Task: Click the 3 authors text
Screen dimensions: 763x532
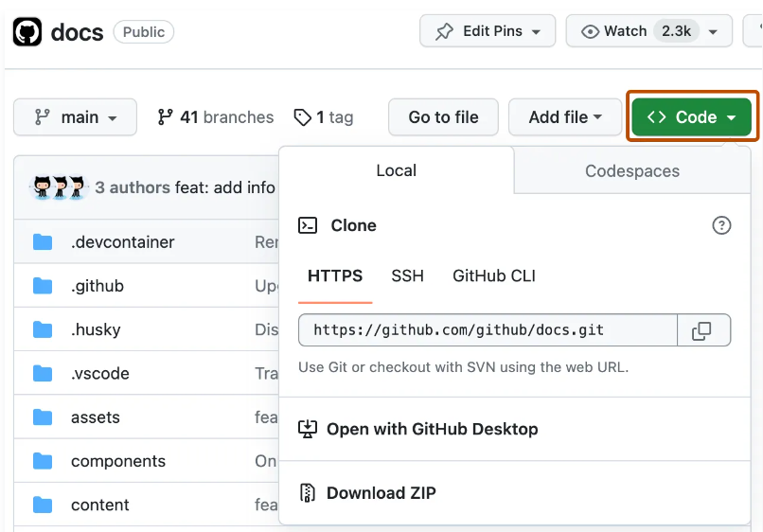Action: [133, 187]
